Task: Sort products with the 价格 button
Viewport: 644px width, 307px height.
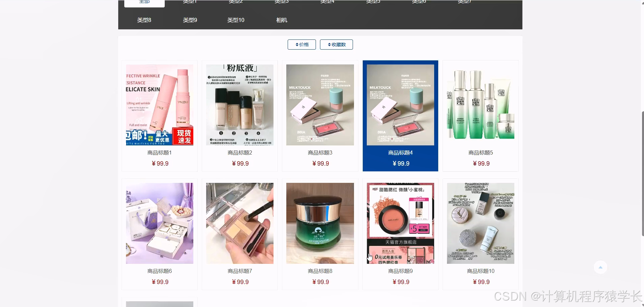Action: [301, 45]
